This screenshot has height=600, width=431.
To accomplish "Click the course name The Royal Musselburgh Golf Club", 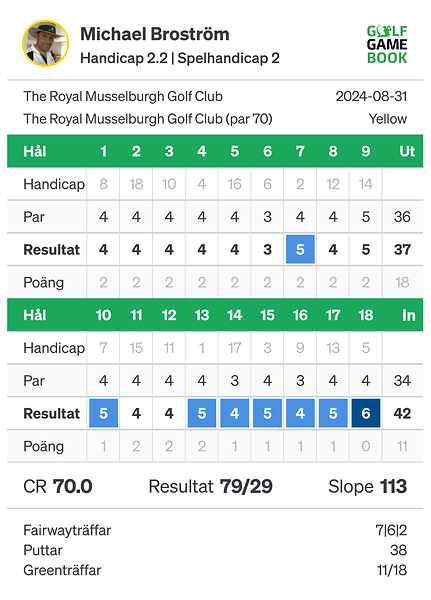I will point(123,96).
